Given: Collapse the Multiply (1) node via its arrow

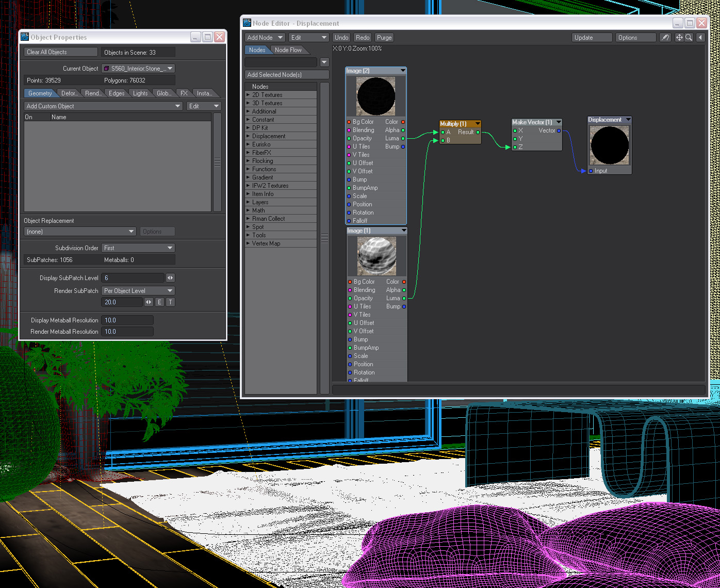Looking at the screenshot, I should [x=478, y=124].
